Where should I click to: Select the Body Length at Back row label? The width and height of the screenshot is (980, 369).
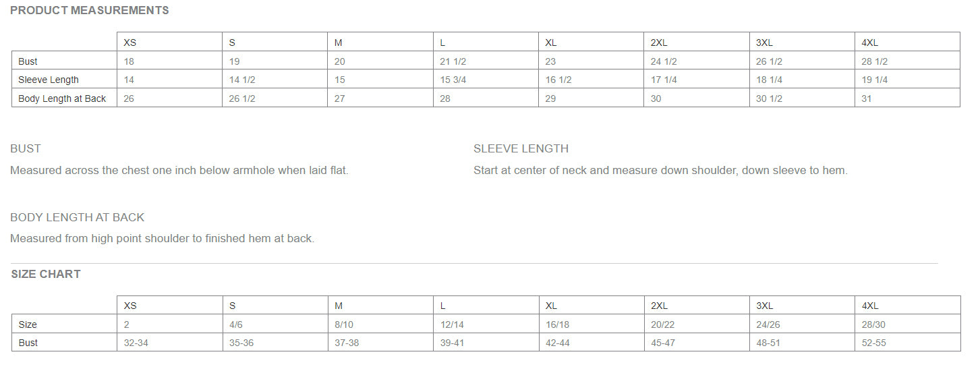(x=62, y=98)
